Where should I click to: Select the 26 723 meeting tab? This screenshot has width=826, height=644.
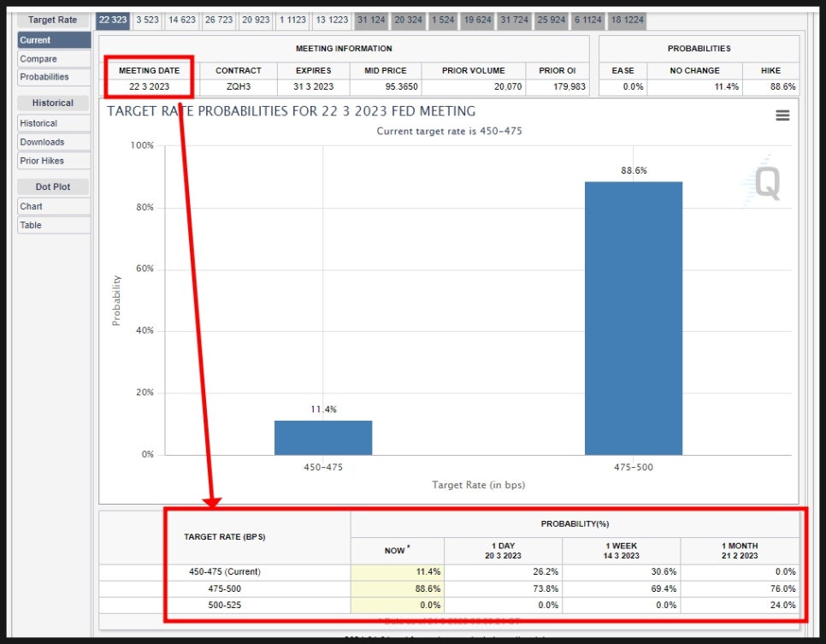[x=219, y=20]
